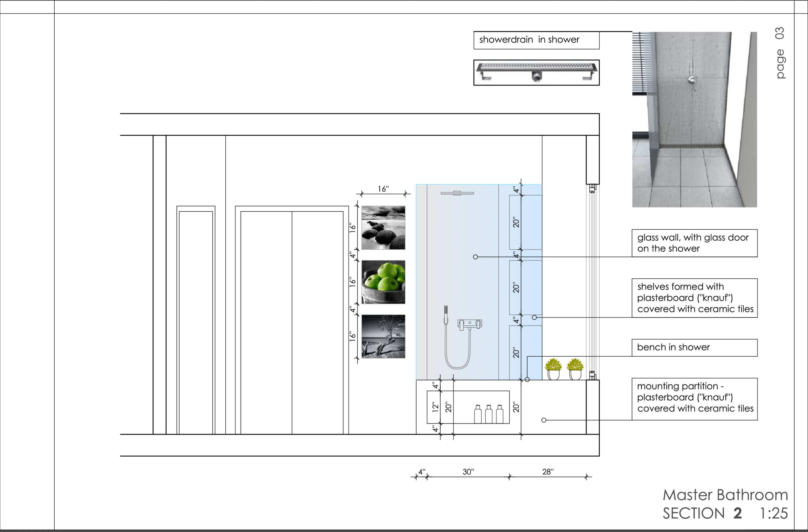Click the right potted plant on bench
Image resolution: width=808 pixels, height=532 pixels.
[x=575, y=369]
